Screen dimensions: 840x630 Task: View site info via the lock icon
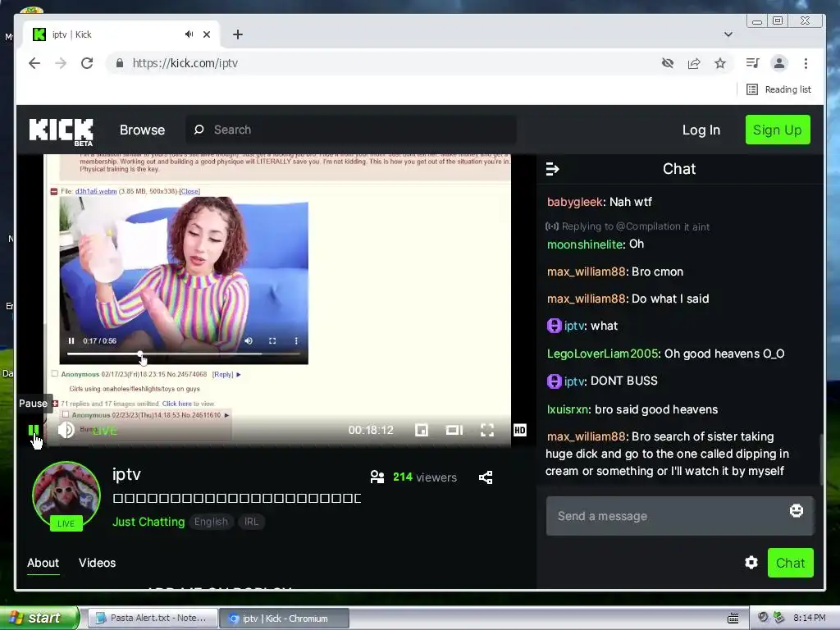point(120,63)
